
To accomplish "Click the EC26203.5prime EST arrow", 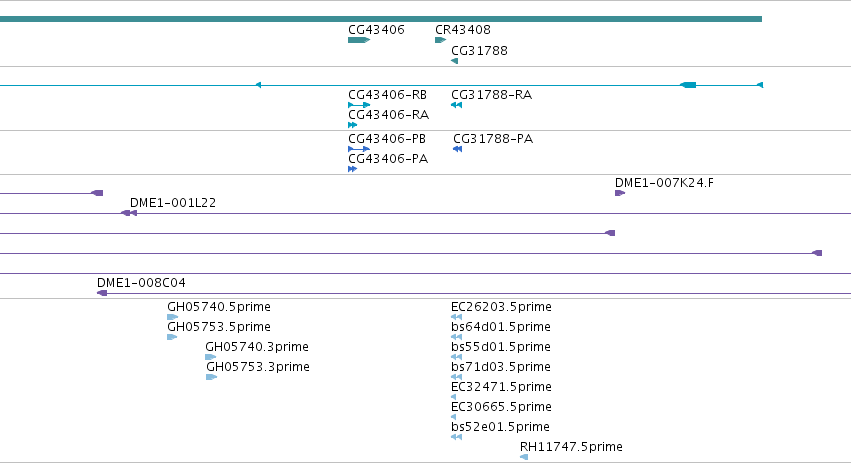I will coord(456,317).
